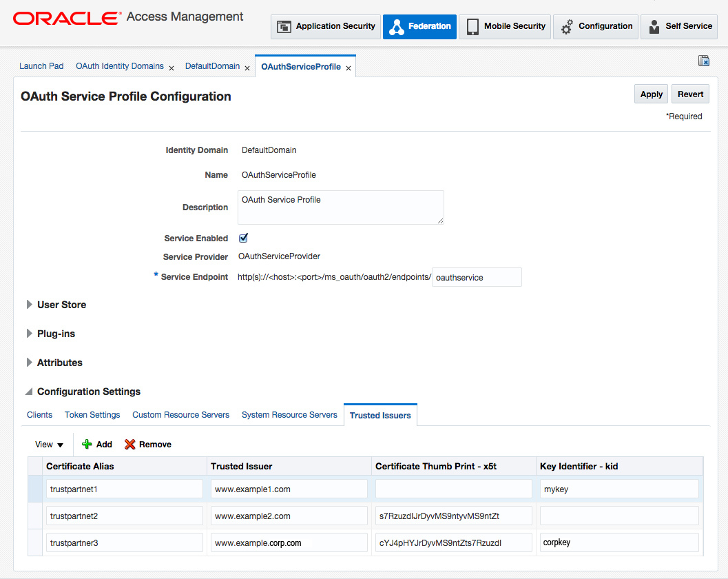Screen dimensions: 728x579
Task: Click the DefaultDomain identity domain value
Action: point(269,150)
